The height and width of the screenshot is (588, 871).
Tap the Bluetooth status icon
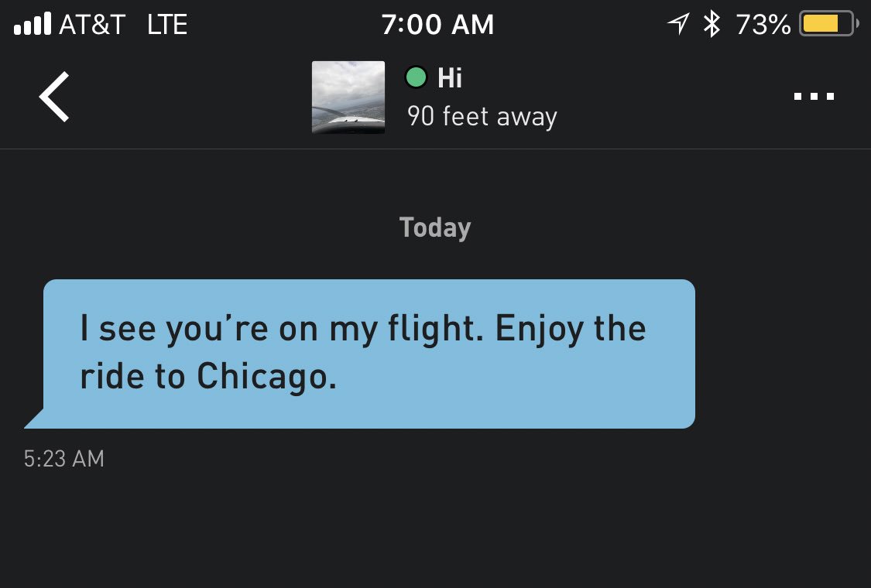711,25
